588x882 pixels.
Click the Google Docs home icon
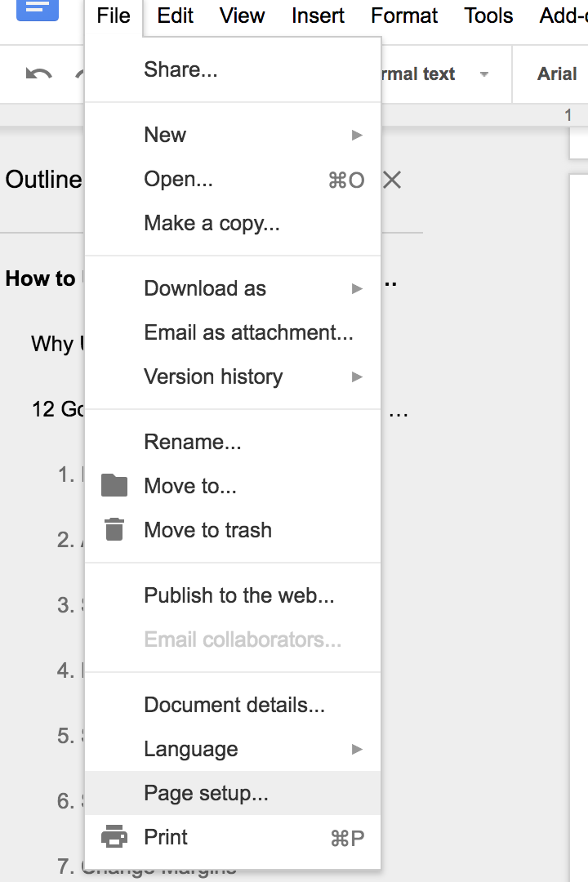[37, 8]
